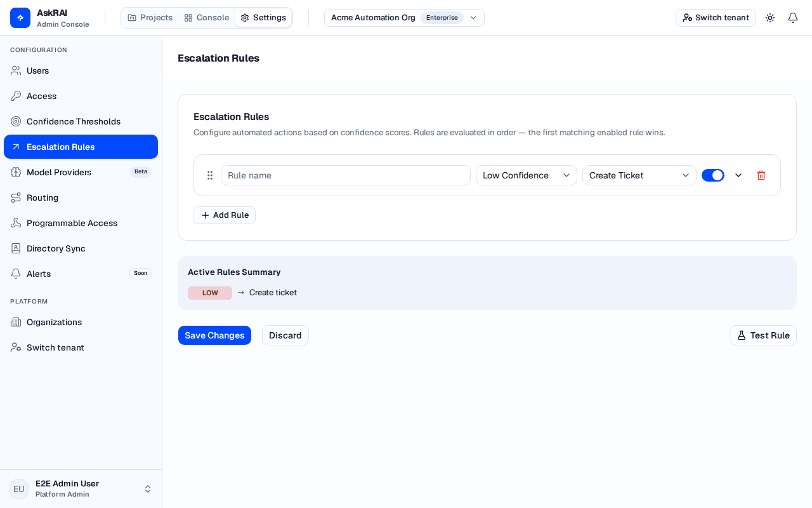Screen dimensions: 812x508
Task: Click the Organizations building icon
Action: tap(16, 322)
